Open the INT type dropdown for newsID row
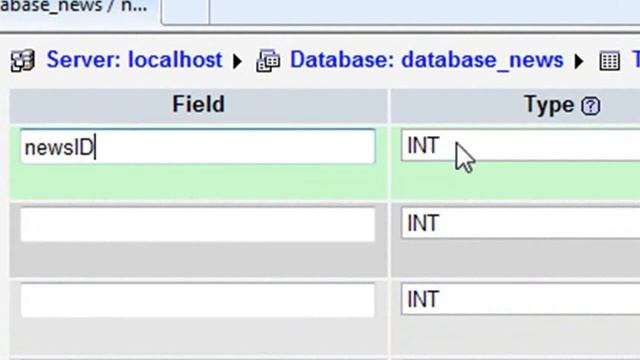This screenshot has height=360, width=640. [520, 145]
